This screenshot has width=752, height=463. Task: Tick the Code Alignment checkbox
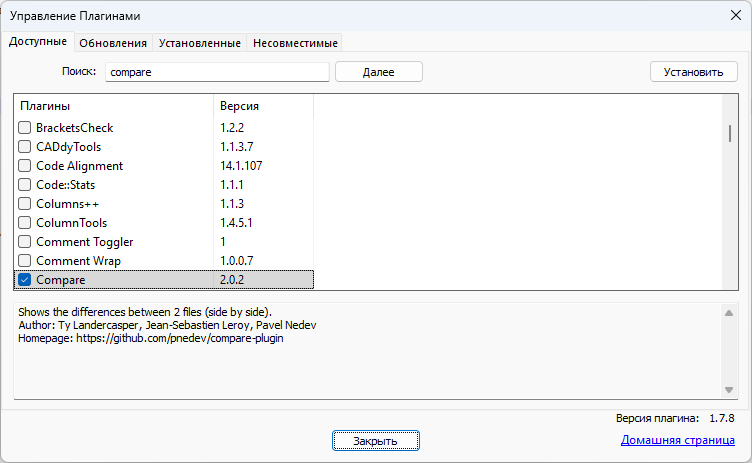25,166
